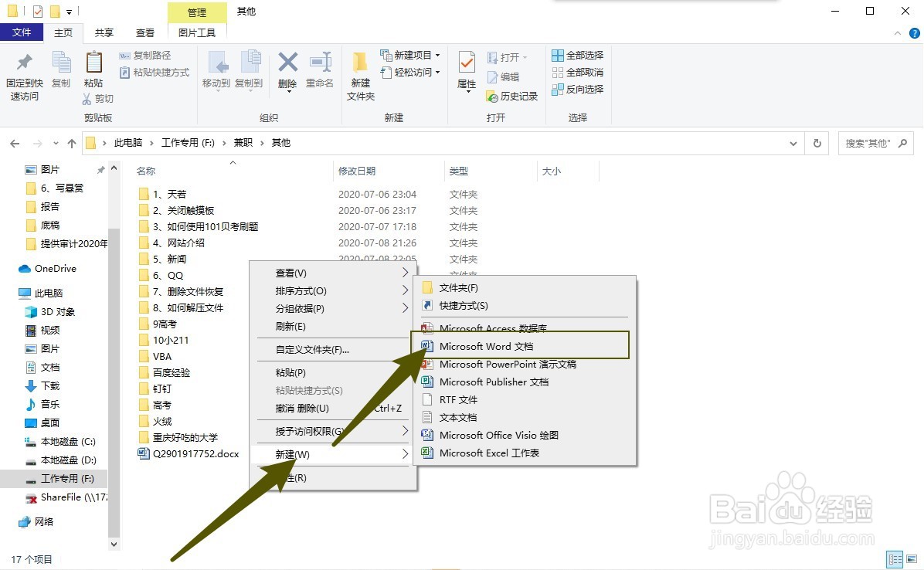Open the File (文件) tab
This screenshot has width=924, height=570.
click(21, 32)
